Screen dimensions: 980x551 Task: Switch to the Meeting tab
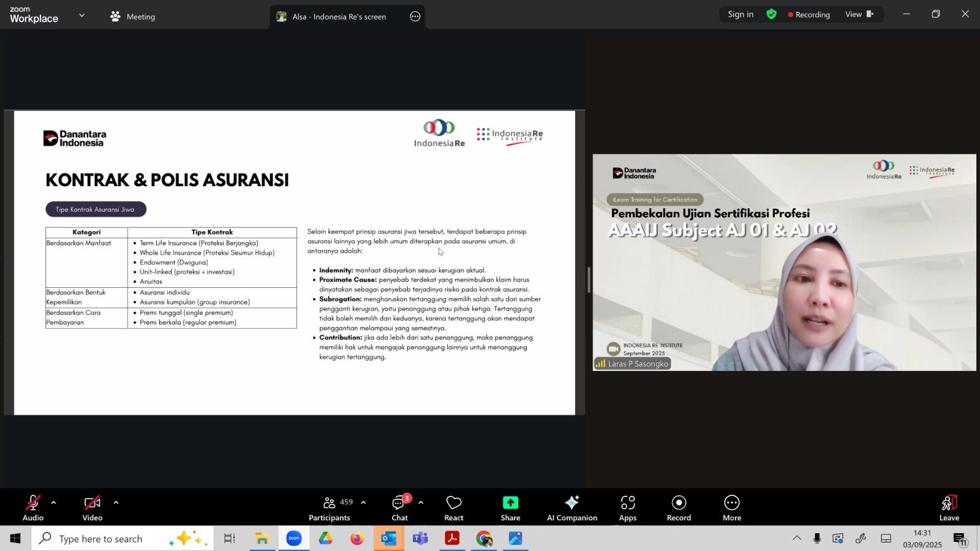click(133, 17)
